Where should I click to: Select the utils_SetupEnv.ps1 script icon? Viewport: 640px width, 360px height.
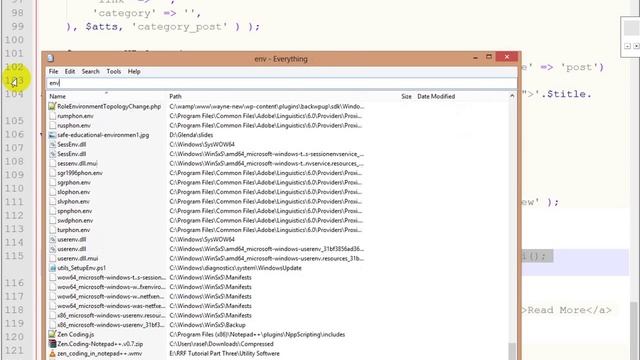pos(52,268)
